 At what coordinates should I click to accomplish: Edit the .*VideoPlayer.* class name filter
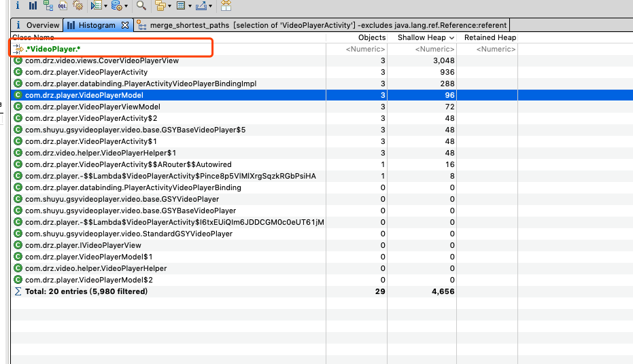click(53, 49)
